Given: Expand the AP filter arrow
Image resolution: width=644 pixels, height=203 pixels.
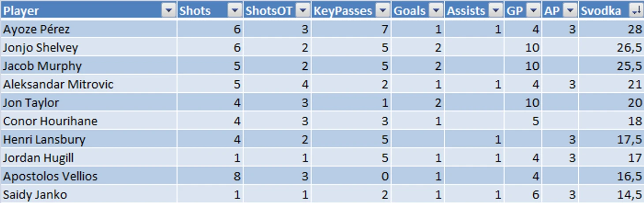Looking at the screenshot, I should click(570, 11).
